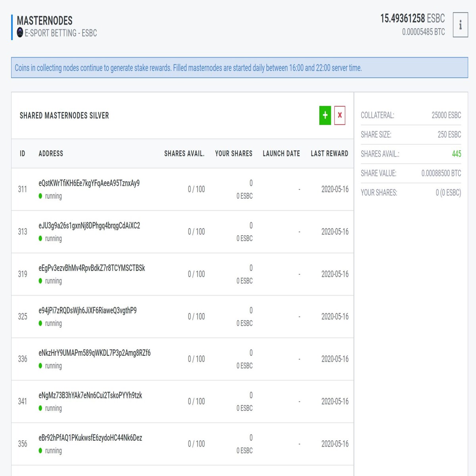476x476 pixels.
Task: Click the green shares available value 445
Action: 457,154
